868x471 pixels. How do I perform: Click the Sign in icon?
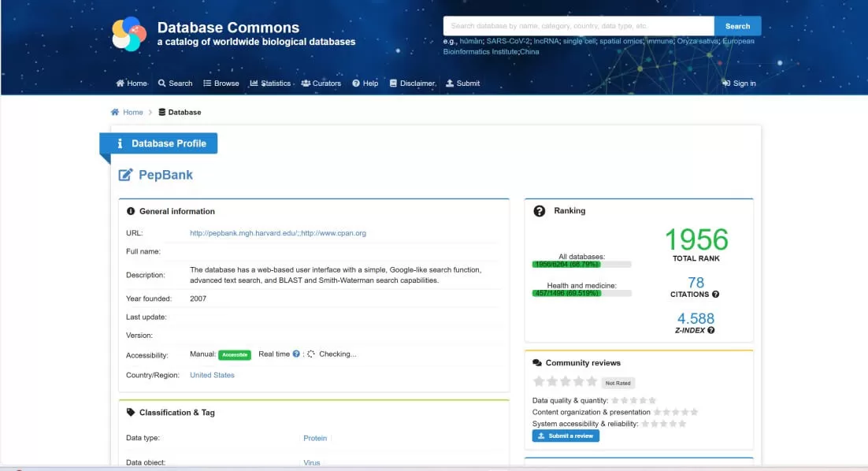click(x=725, y=83)
